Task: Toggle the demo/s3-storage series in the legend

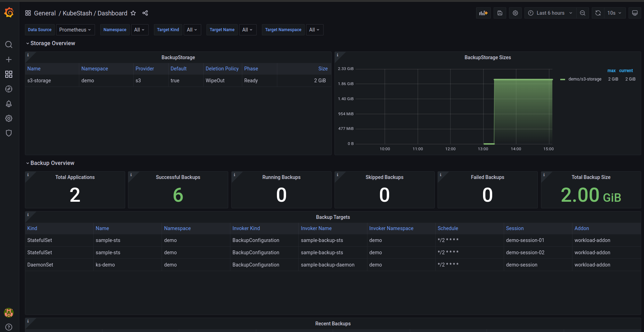Action: (x=585, y=79)
